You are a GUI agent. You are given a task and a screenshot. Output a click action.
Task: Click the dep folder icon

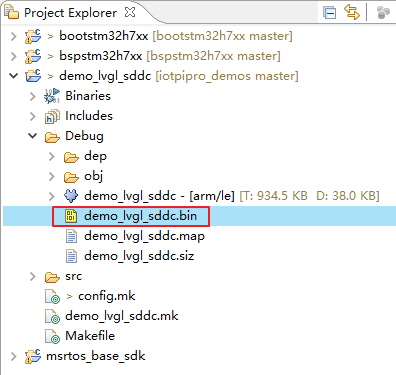(x=71, y=157)
